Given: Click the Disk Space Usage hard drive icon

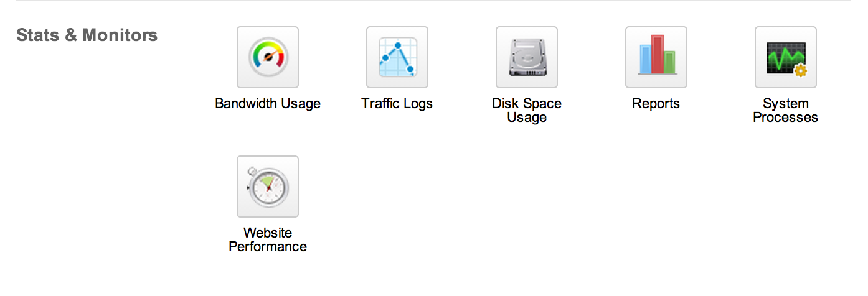Looking at the screenshot, I should click(527, 57).
